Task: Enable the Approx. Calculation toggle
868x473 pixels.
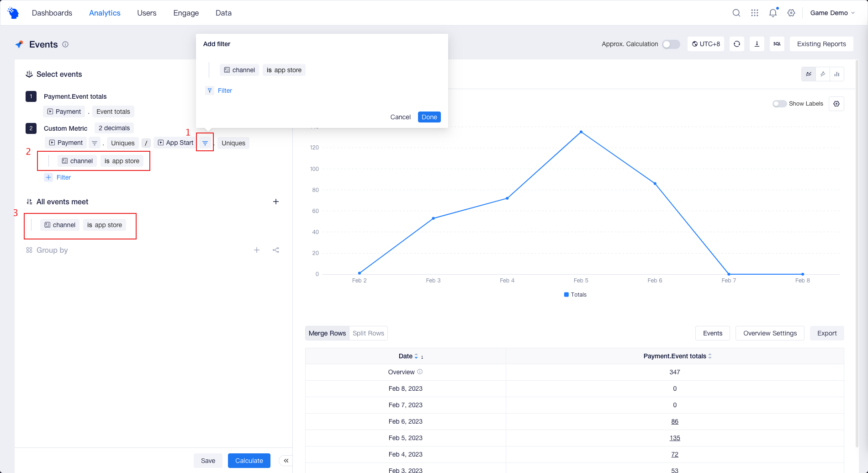Action: 671,44
